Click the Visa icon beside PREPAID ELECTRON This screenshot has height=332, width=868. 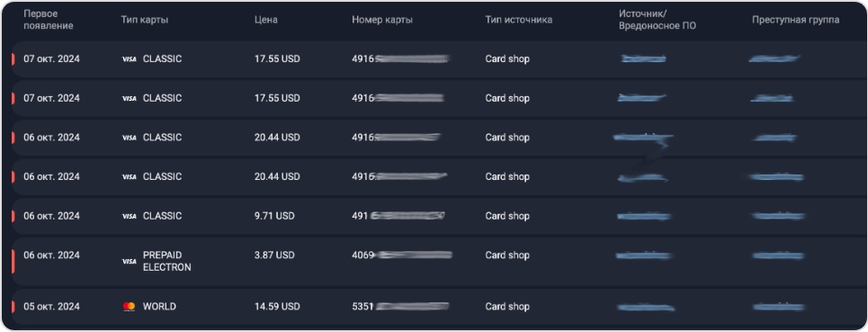129,261
